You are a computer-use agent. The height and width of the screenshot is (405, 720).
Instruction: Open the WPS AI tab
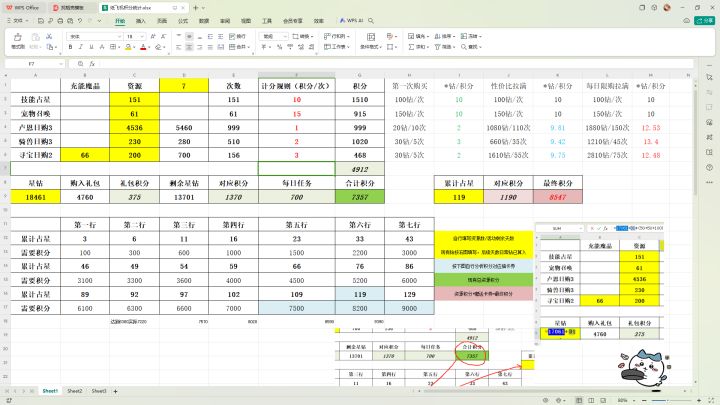point(351,21)
